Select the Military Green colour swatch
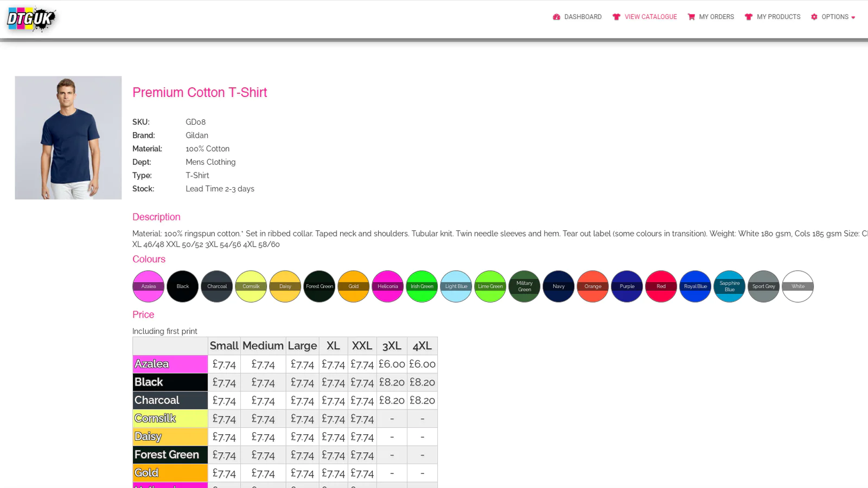This screenshot has width=868, height=488. pyautogui.click(x=525, y=286)
